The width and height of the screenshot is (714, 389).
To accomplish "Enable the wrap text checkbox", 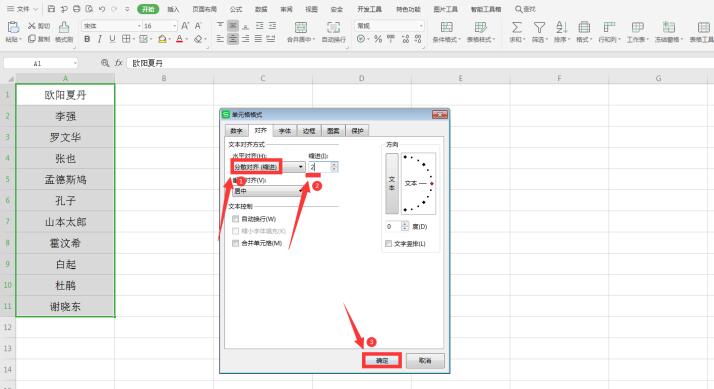I will point(235,219).
